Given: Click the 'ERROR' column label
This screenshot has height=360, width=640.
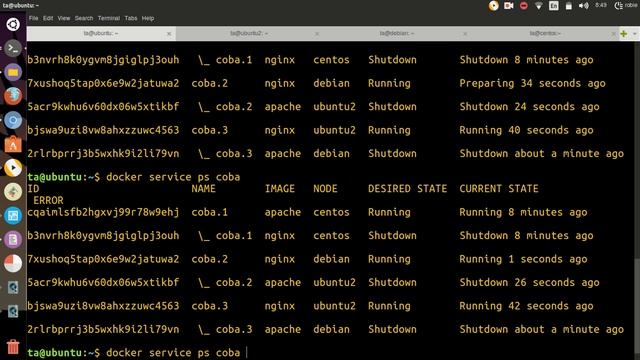Looking at the screenshot, I should 48,200.
